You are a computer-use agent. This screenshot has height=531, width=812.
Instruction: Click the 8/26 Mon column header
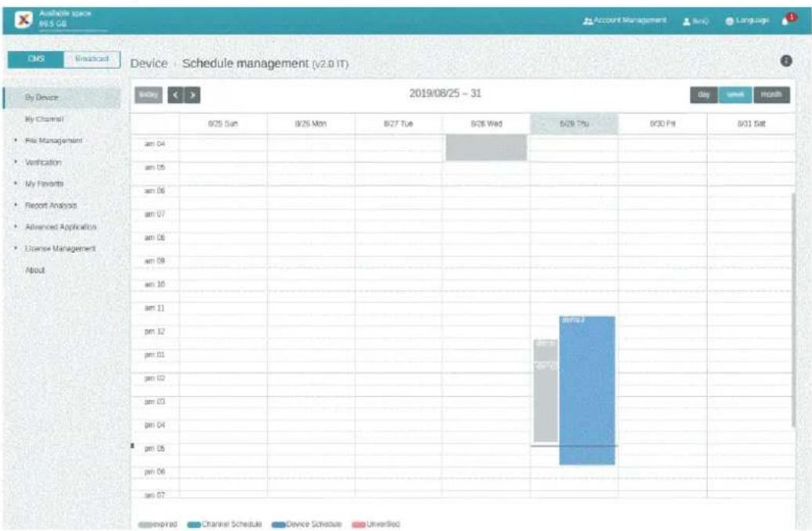[311, 124]
